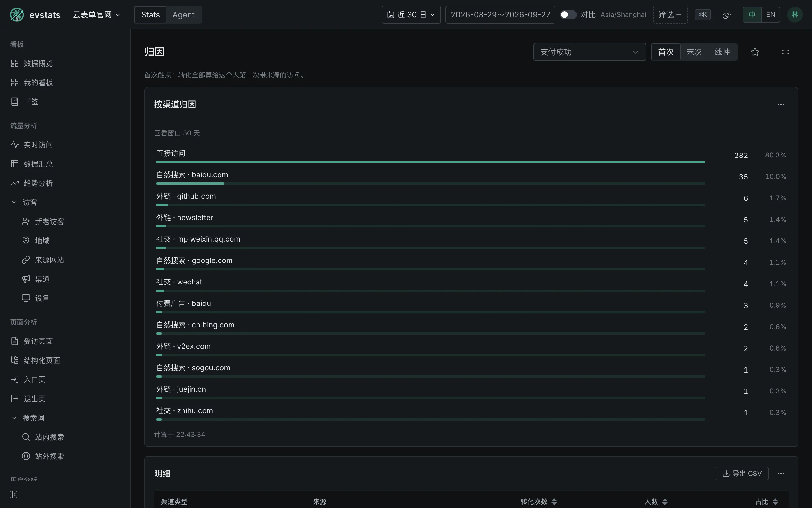Sort table by 转化次数 column
The height and width of the screenshot is (508, 812).
(x=539, y=502)
